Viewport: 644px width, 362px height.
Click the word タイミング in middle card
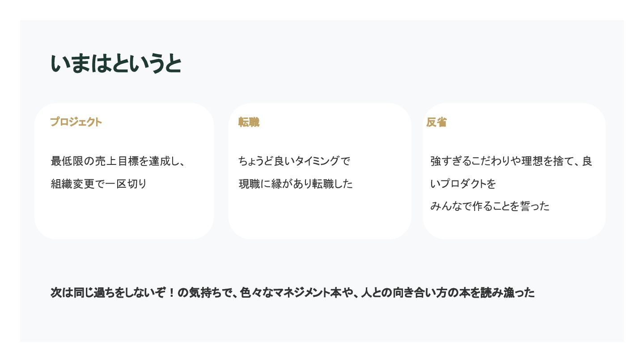pos(317,161)
